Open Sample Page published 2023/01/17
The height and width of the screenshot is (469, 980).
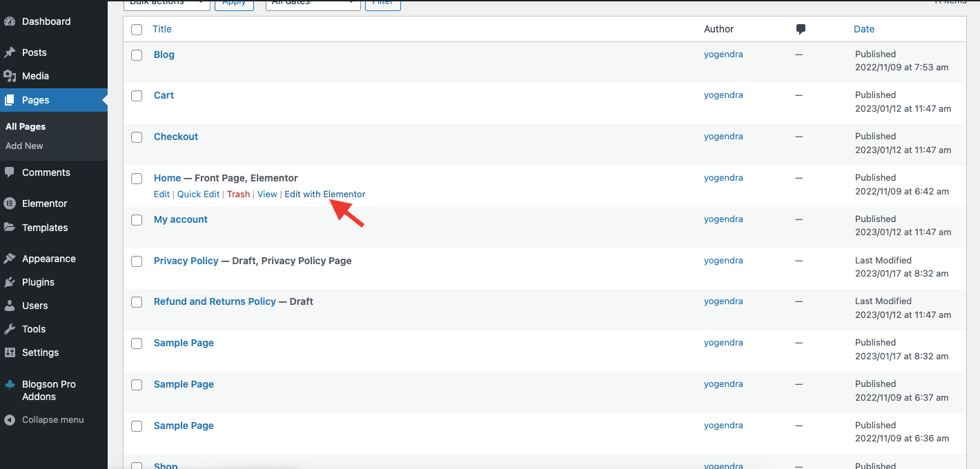pyautogui.click(x=184, y=343)
